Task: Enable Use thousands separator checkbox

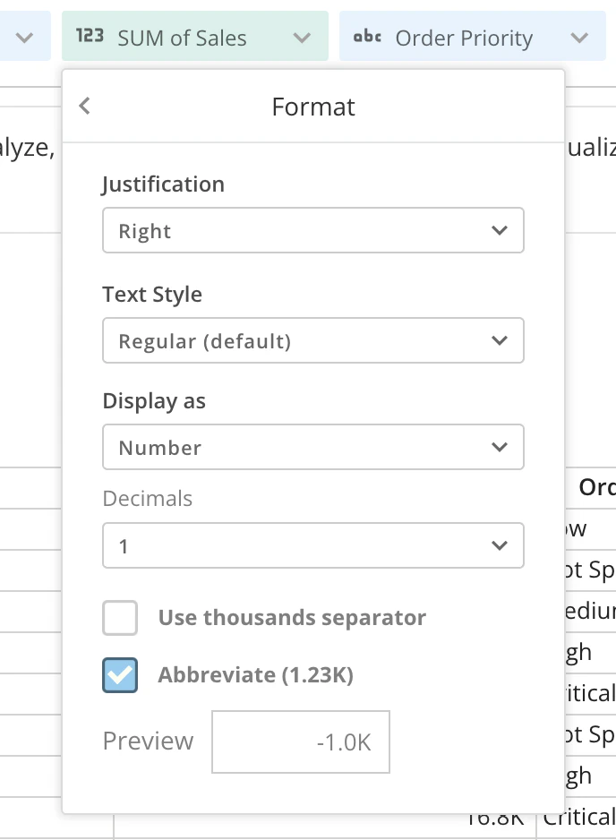Action: coord(120,618)
